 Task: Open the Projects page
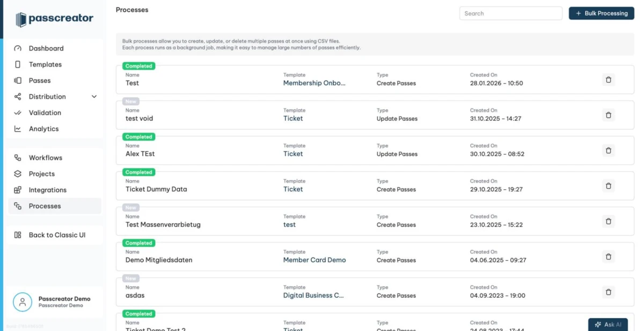(55, 174)
